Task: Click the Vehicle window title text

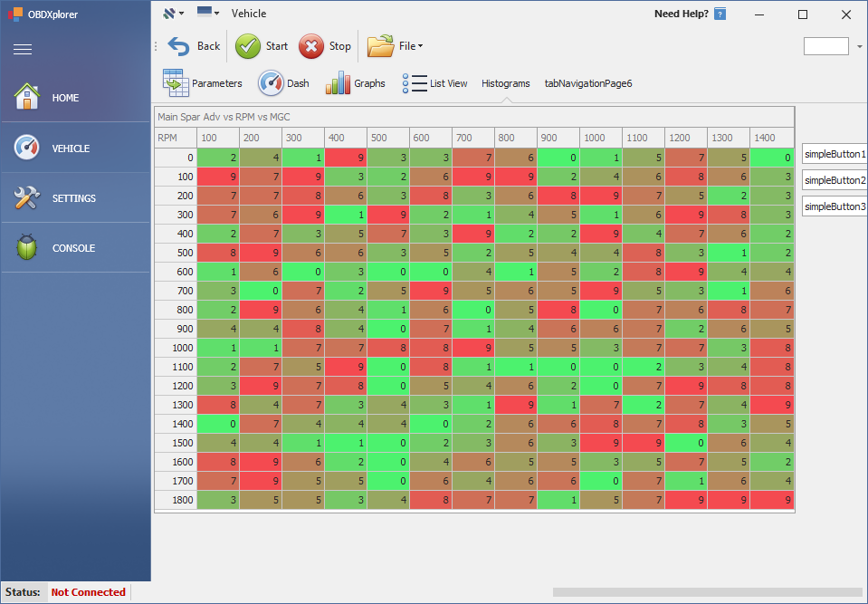Action: [249, 14]
